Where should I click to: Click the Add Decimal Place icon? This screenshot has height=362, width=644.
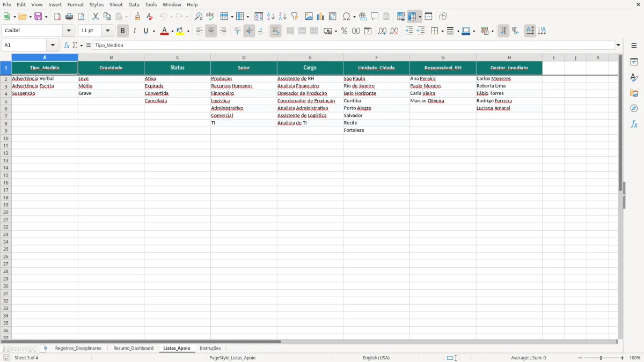tap(383, 31)
